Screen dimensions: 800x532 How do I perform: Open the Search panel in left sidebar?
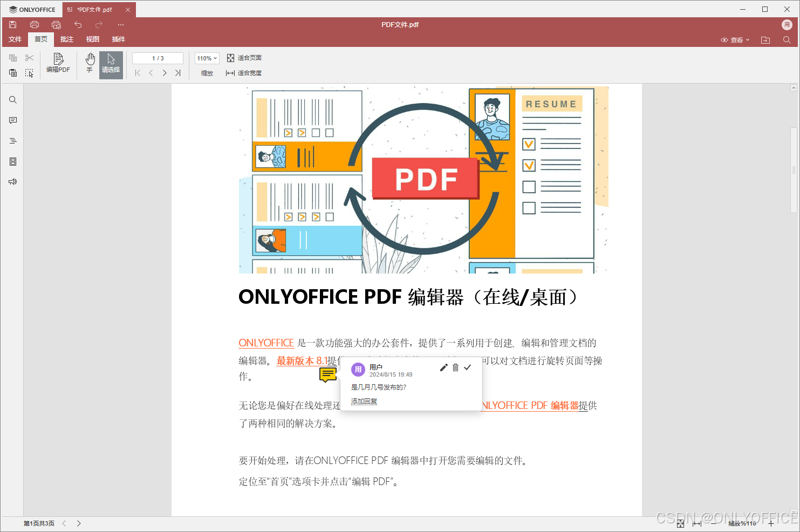[13, 100]
